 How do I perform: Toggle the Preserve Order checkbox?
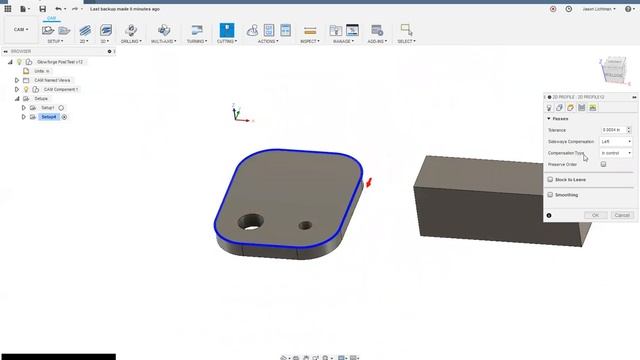[x=603, y=164]
